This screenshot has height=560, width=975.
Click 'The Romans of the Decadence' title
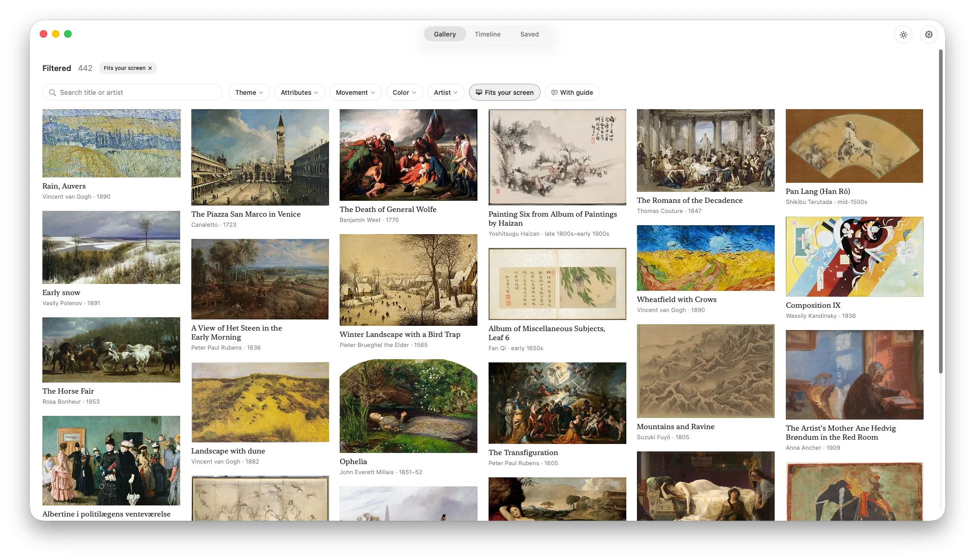[690, 200]
